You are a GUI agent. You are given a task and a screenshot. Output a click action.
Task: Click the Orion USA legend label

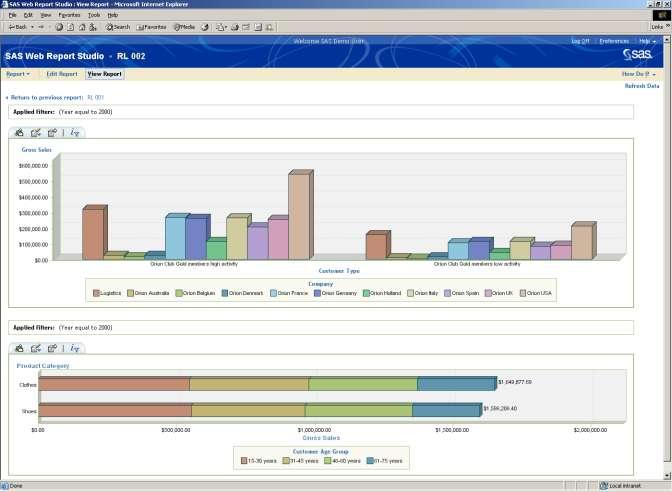coord(539,293)
